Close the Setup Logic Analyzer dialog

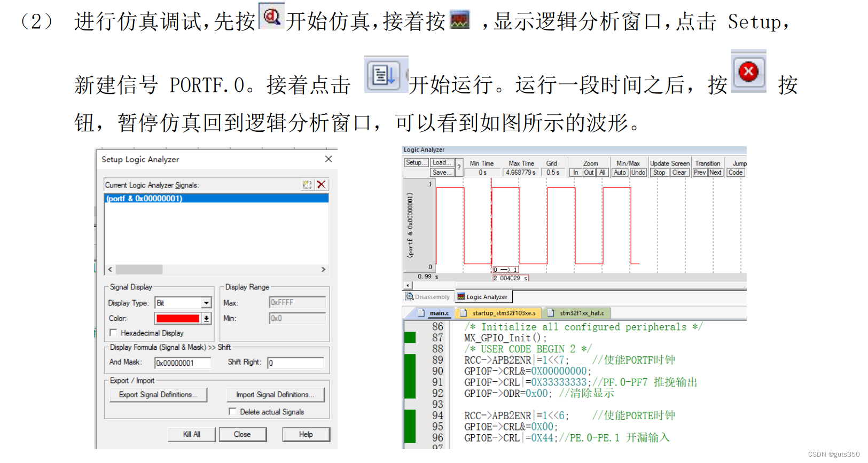click(329, 159)
